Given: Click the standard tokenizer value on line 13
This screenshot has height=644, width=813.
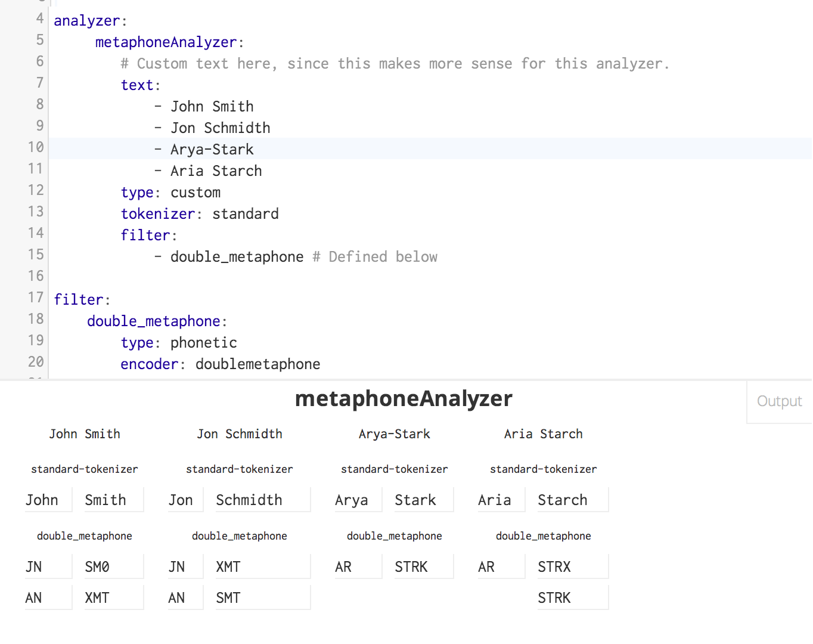Looking at the screenshot, I should click(x=245, y=213).
